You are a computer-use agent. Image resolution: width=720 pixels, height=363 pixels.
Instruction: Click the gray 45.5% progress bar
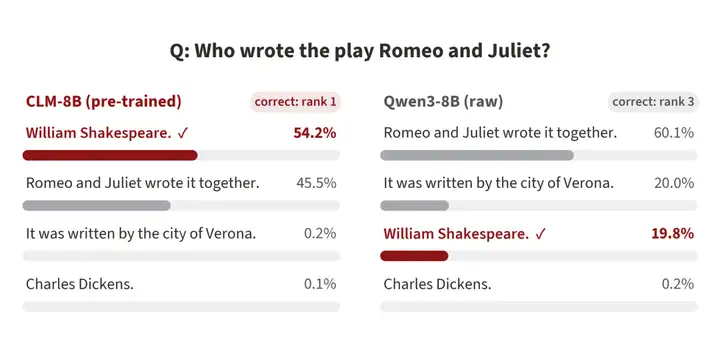[96, 206]
